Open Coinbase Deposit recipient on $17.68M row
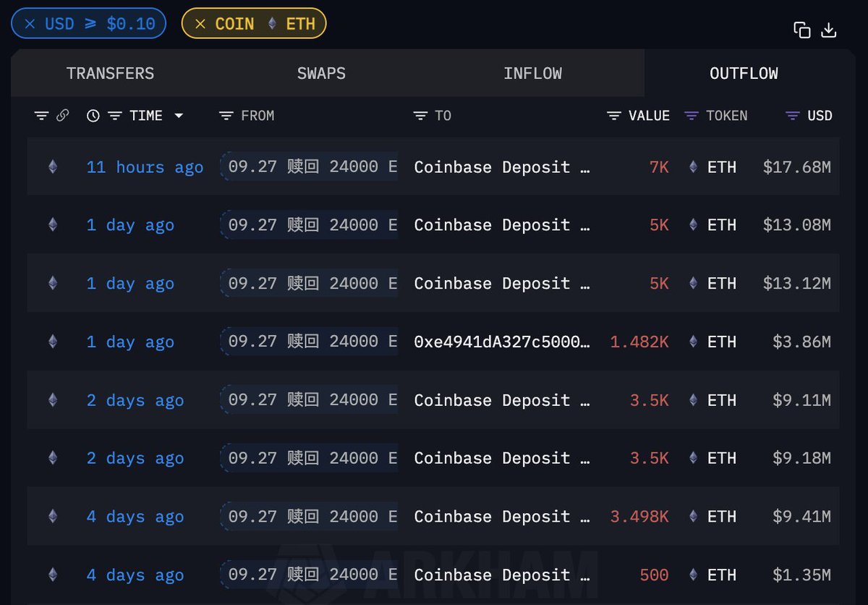Image resolution: width=868 pixels, height=605 pixels. 502,167
